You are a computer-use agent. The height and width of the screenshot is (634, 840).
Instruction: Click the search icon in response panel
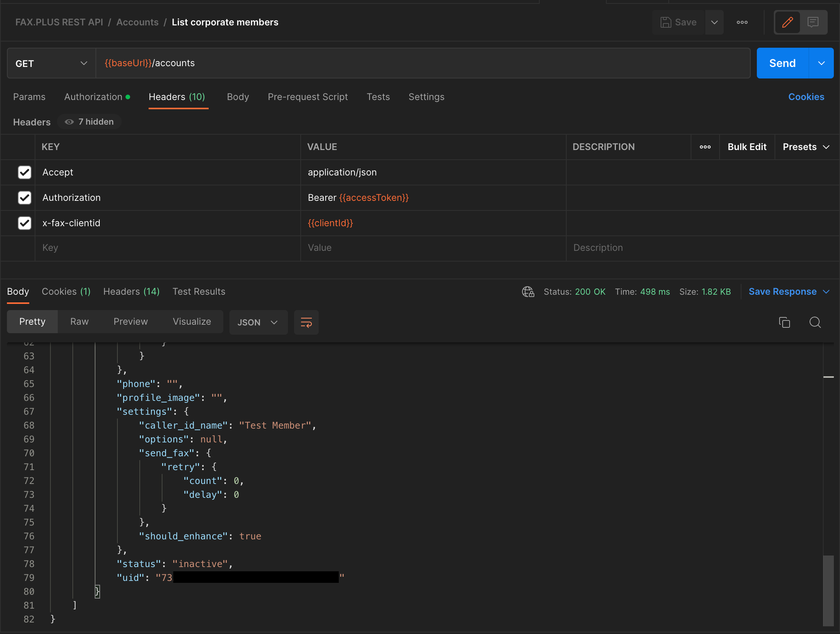point(815,322)
